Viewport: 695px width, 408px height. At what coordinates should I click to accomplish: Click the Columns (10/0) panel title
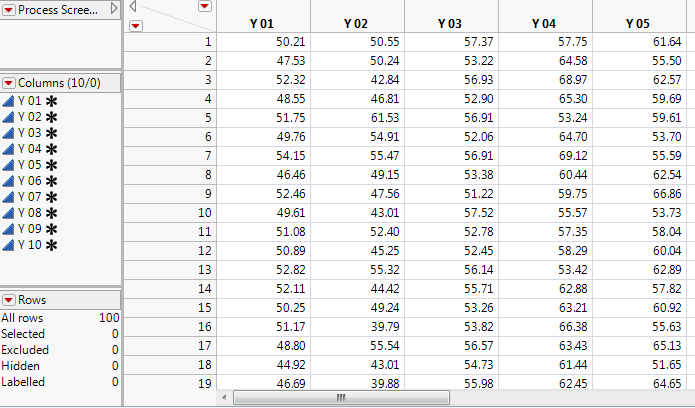tap(59, 83)
